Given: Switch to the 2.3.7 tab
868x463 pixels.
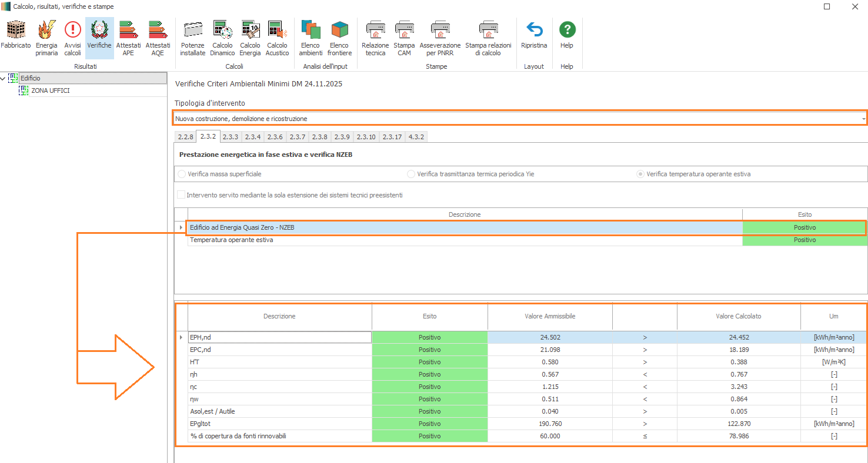Looking at the screenshot, I should 297,137.
